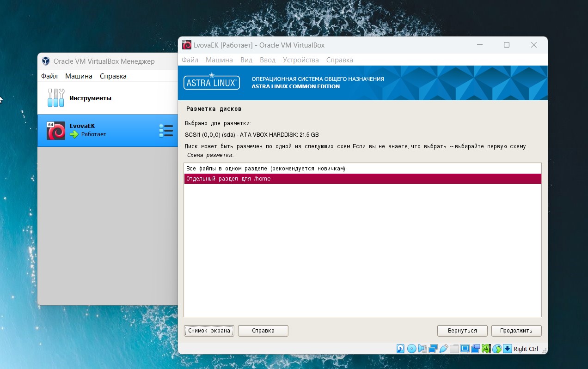Open the Файл menu in the VM window

[190, 60]
